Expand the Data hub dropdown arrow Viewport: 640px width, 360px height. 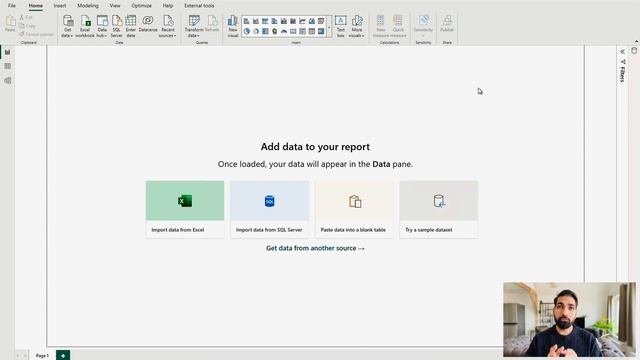tap(106, 36)
